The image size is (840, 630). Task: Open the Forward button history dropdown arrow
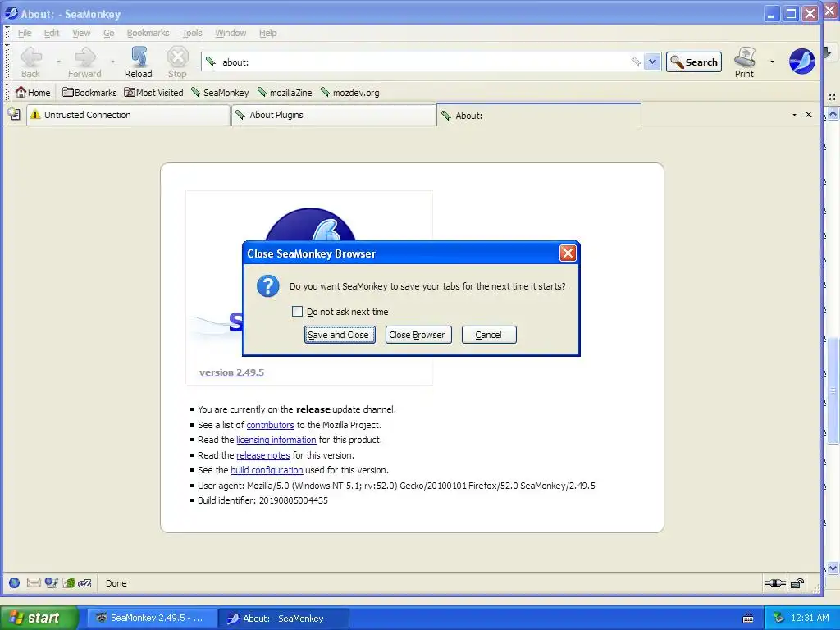point(112,62)
